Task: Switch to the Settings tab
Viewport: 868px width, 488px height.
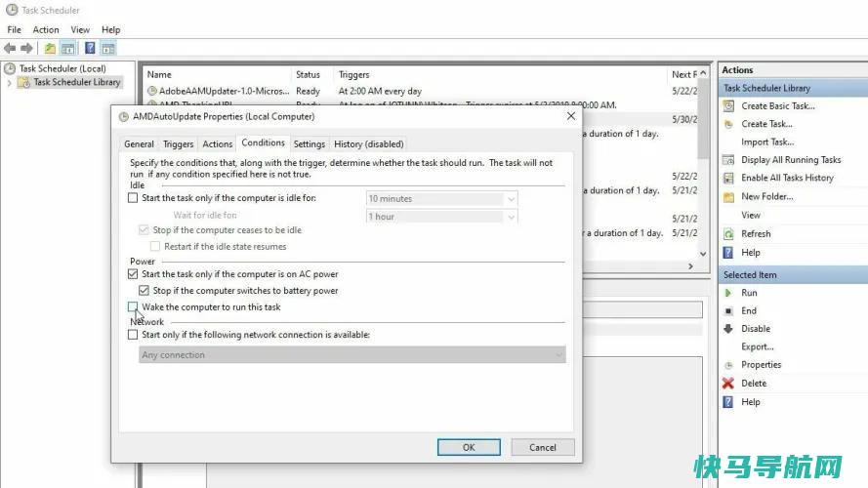Action: tap(310, 144)
